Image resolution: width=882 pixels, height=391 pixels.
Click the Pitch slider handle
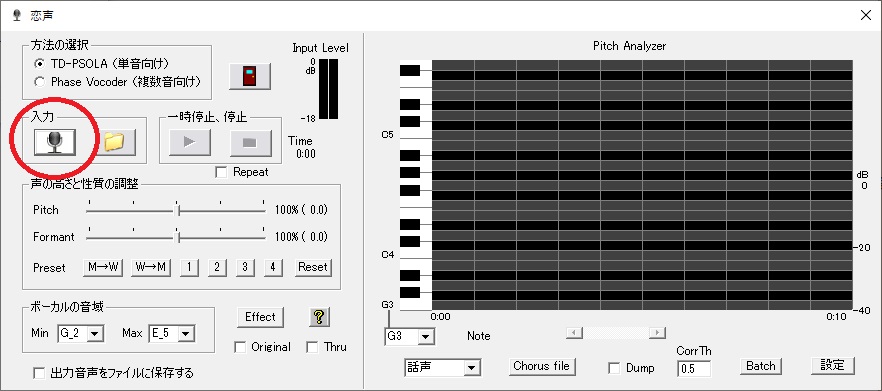pos(178,210)
